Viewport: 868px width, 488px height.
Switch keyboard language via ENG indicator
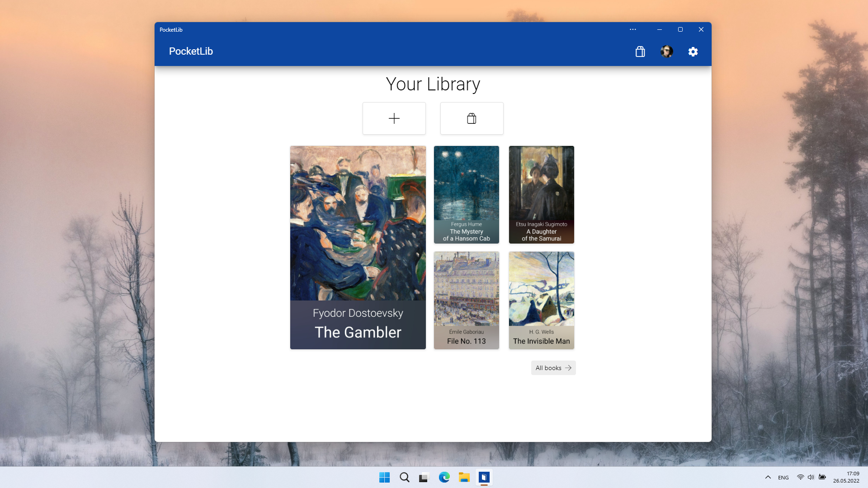pyautogui.click(x=783, y=477)
